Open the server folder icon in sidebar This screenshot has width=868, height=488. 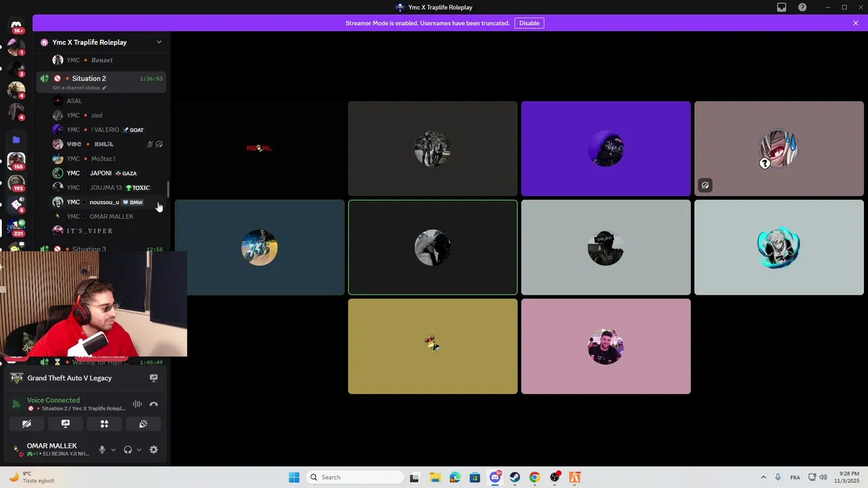pyautogui.click(x=16, y=140)
